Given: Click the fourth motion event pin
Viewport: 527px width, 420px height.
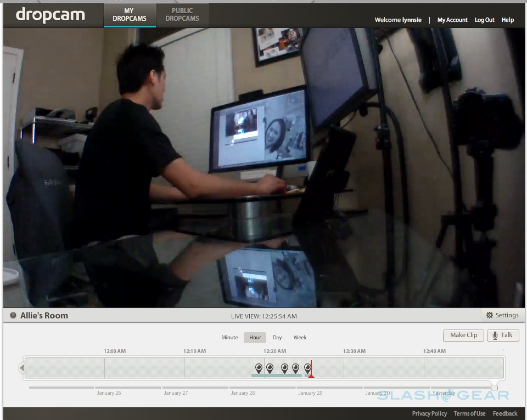Looking at the screenshot, I should pos(295,367).
